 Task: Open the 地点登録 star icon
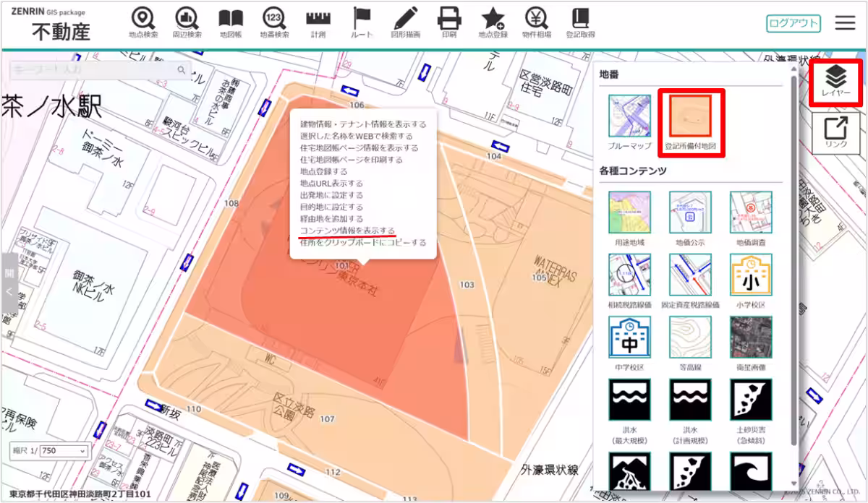click(493, 22)
